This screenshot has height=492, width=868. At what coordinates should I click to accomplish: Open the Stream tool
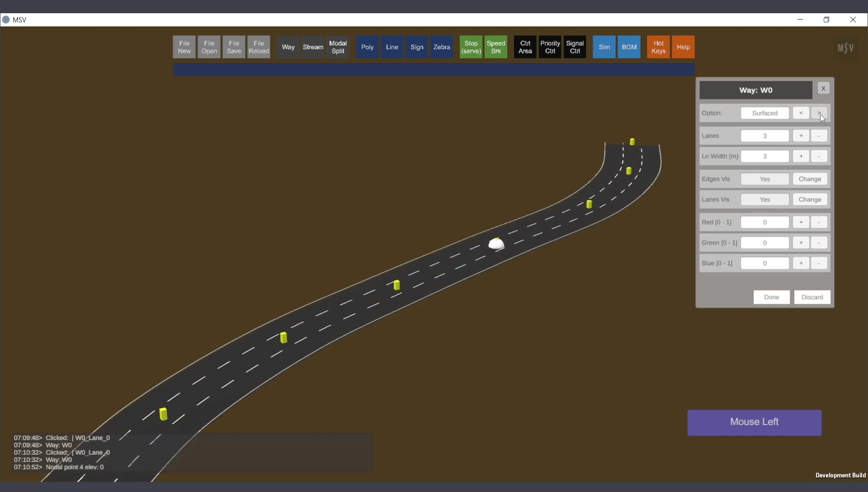click(x=313, y=47)
